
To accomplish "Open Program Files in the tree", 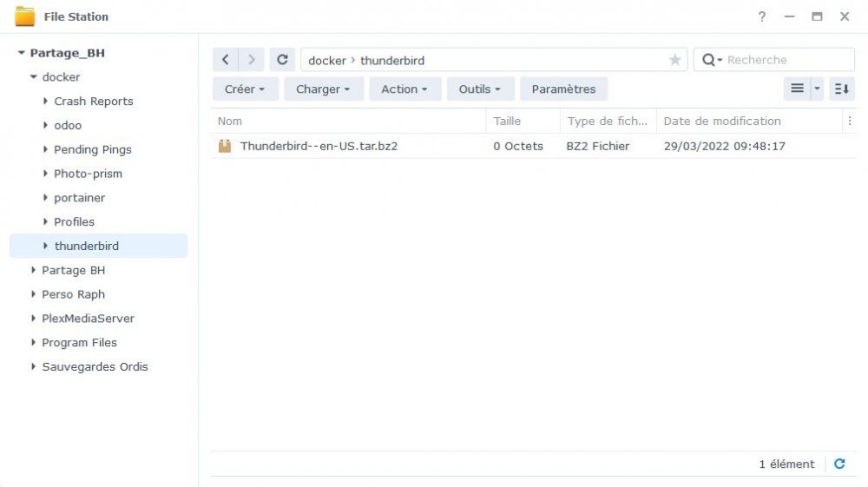I will (x=79, y=343).
